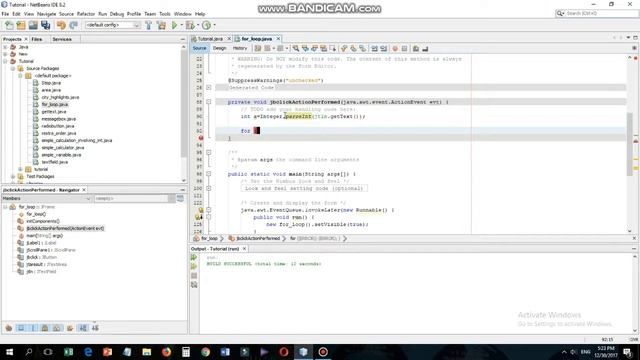This screenshot has width=640, height=360.
Task: Click the Bandicam record icon on taskbar
Action: [x=323, y=352]
